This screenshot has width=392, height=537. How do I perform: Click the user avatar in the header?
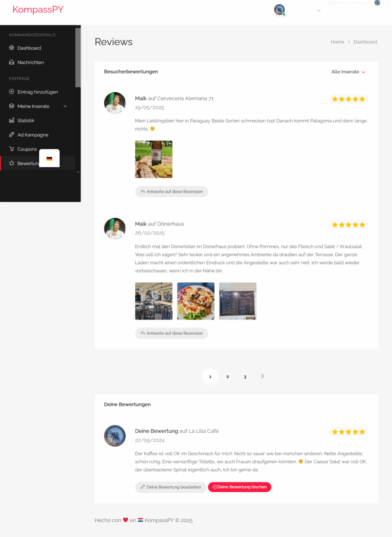(279, 10)
